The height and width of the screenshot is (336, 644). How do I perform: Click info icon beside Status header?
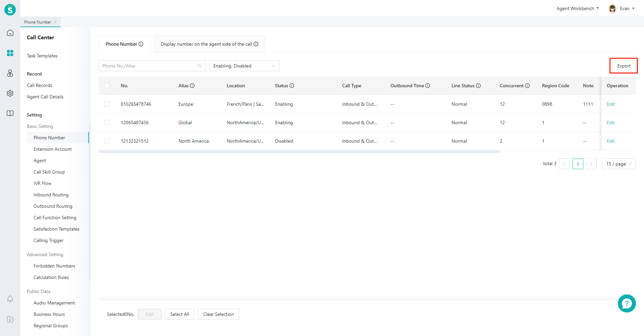[x=292, y=86]
